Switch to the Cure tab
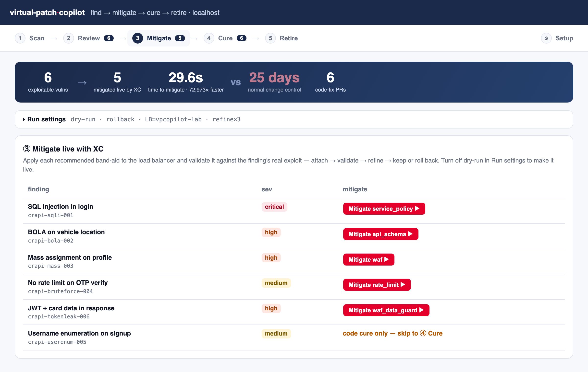Screen dimensions: 588x372 pyautogui.click(x=225, y=38)
